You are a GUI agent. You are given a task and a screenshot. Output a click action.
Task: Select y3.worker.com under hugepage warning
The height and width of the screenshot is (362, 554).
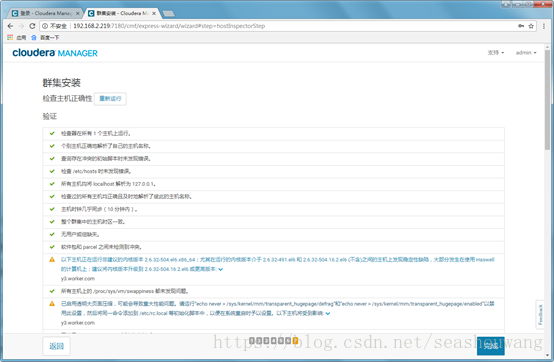(x=78, y=323)
